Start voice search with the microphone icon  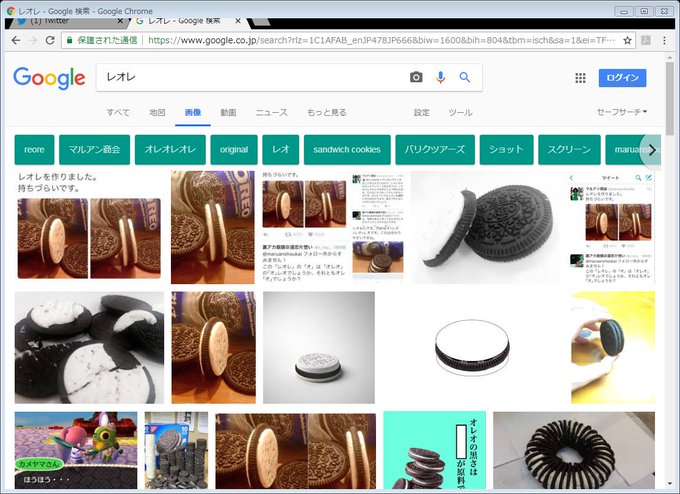coord(441,77)
